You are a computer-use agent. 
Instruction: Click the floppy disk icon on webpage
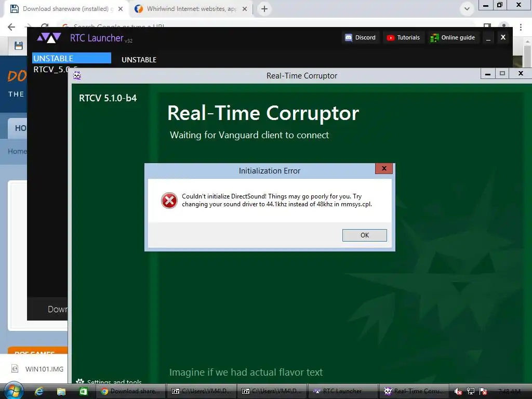[x=19, y=46]
